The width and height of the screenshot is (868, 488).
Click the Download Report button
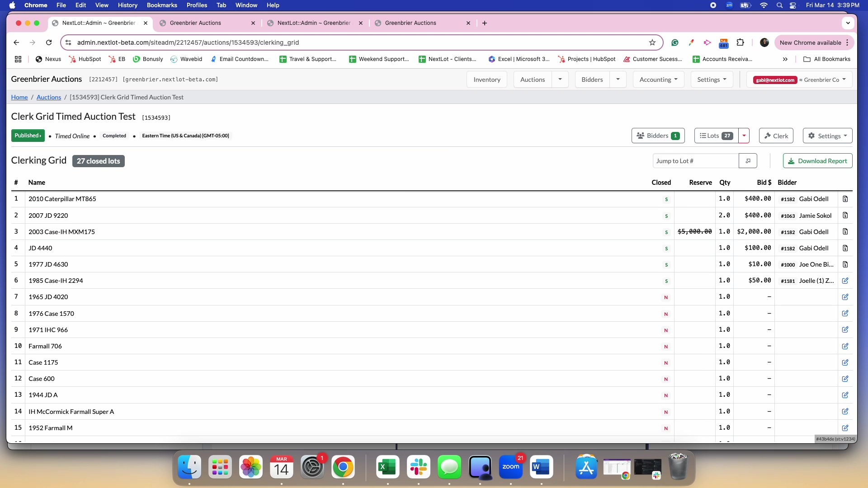(817, 160)
